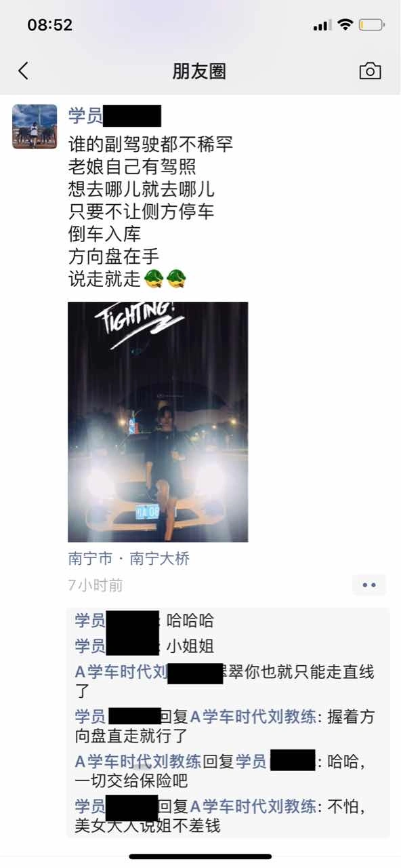Tap the battery icon in status bar
This screenshot has height=868, width=401.
pos(371,25)
